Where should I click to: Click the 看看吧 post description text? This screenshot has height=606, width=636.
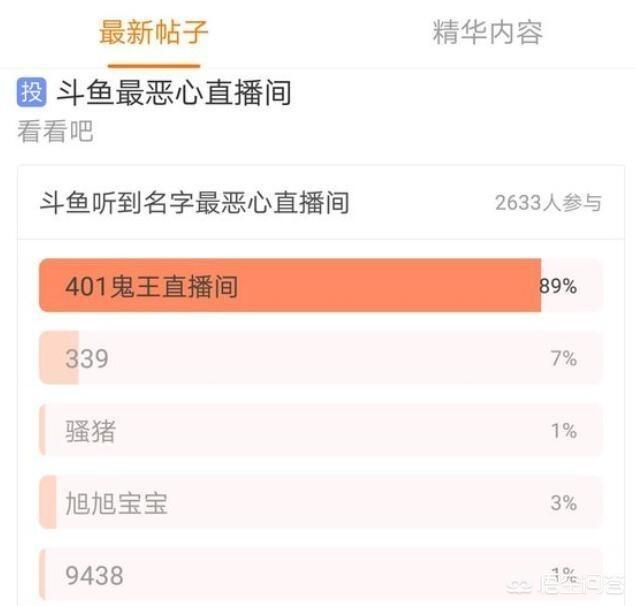point(55,131)
